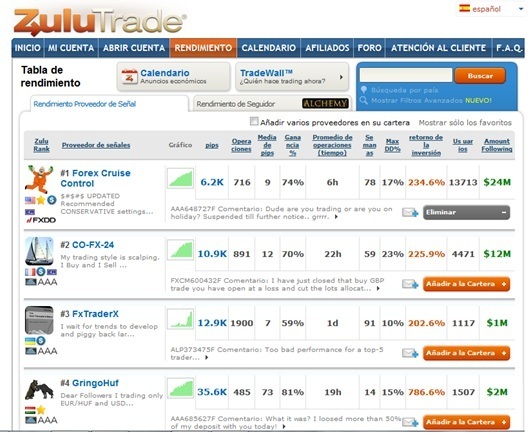Open MI CUENTA menu
The width and height of the screenshot is (529, 436).
click(x=71, y=48)
